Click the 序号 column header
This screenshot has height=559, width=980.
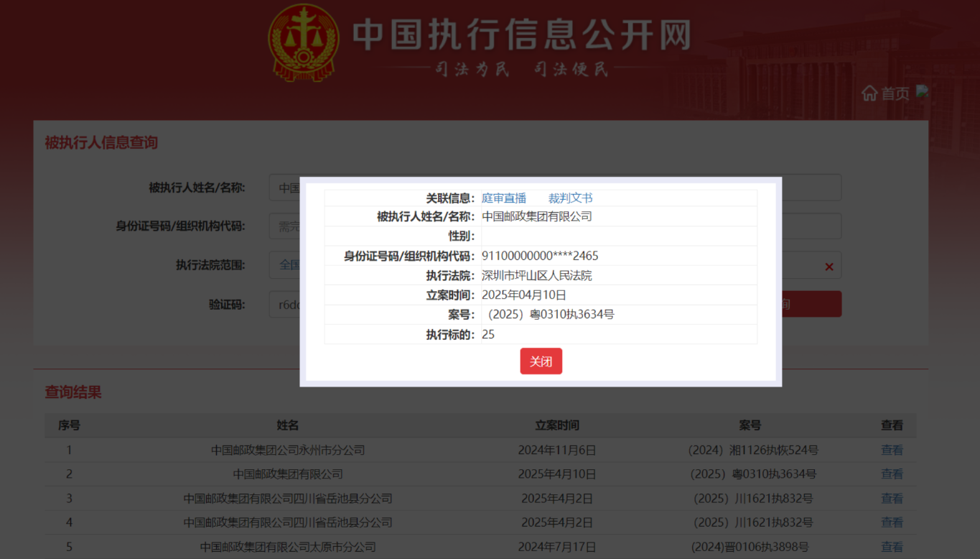69,425
